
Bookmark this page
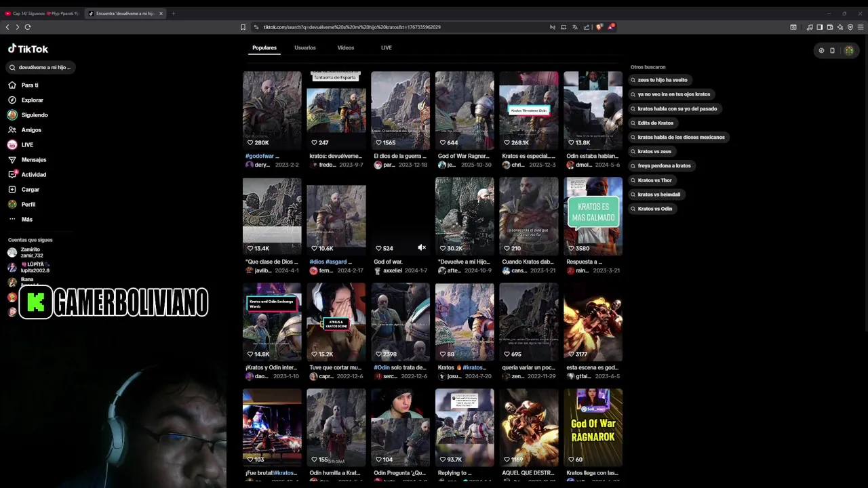(243, 27)
